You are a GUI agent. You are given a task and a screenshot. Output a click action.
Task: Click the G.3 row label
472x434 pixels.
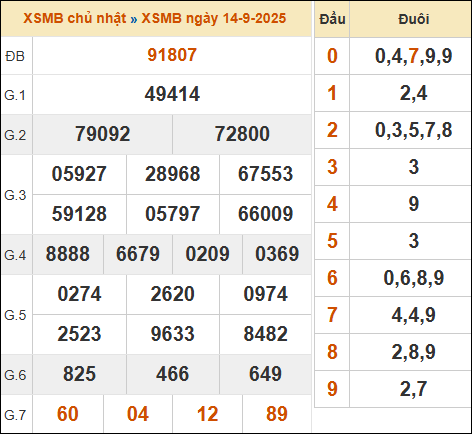click(15, 195)
